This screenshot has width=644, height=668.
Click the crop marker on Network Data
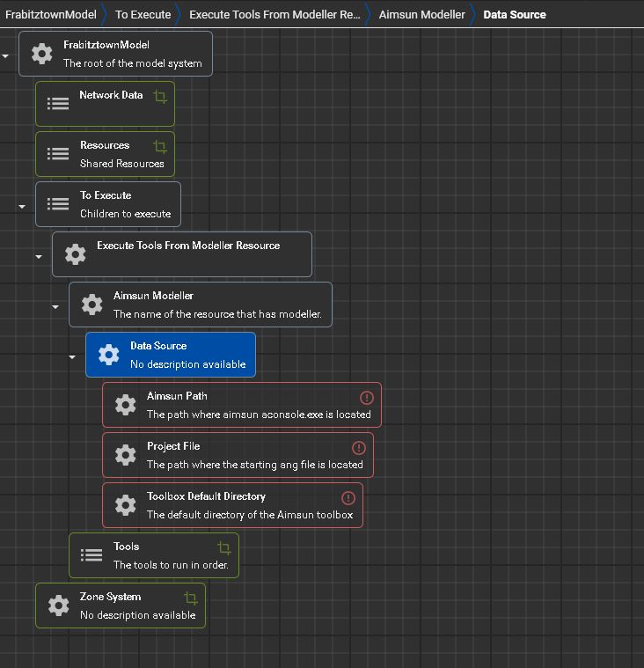click(x=160, y=97)
